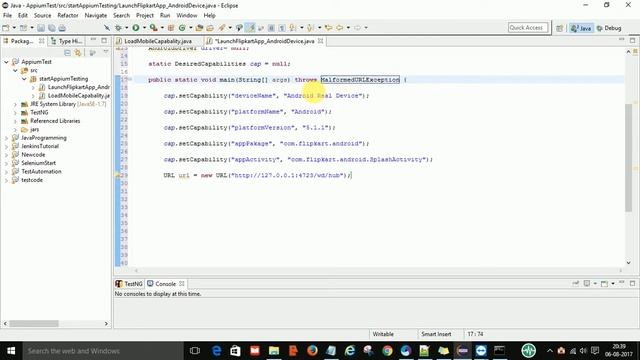Toggle Block Selection Mode toolbar icon
This screenshot has width=640, height=360.
click(x=271, y=28)
